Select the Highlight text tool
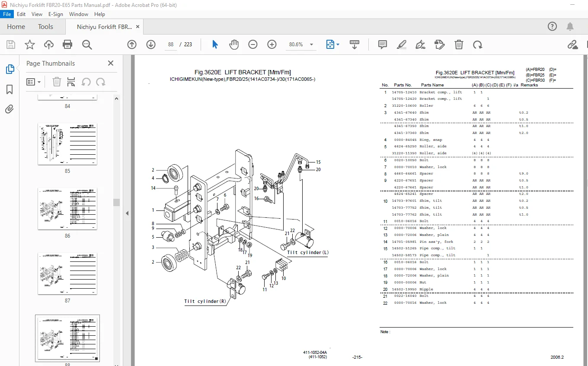Image resolution: width=588 pixels, height=366 pixels. point(402,45)
